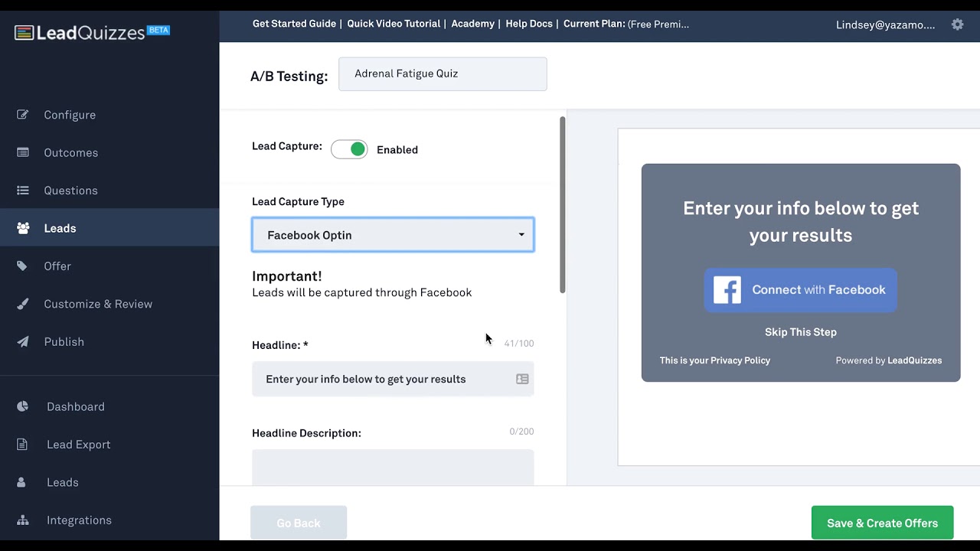Open the Publish step
This screenshot has width=980, height=551.
tap(64, 342)
